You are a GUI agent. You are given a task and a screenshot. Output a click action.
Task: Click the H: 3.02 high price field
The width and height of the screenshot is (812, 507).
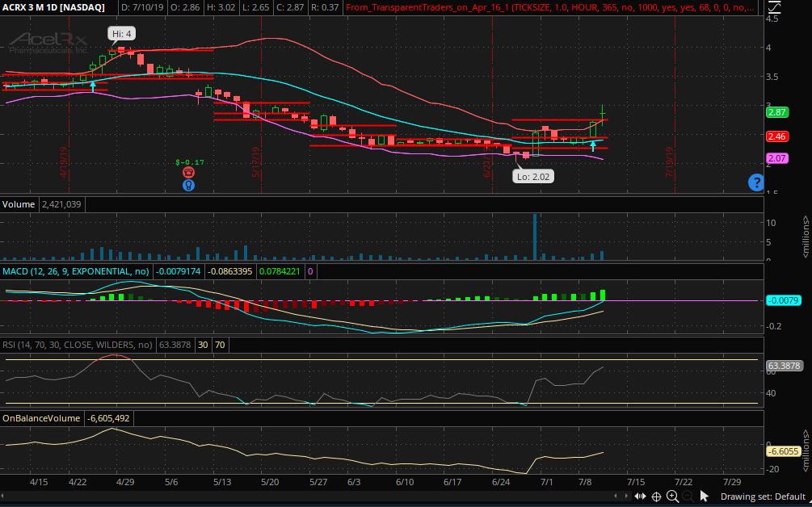pos(221,7)
